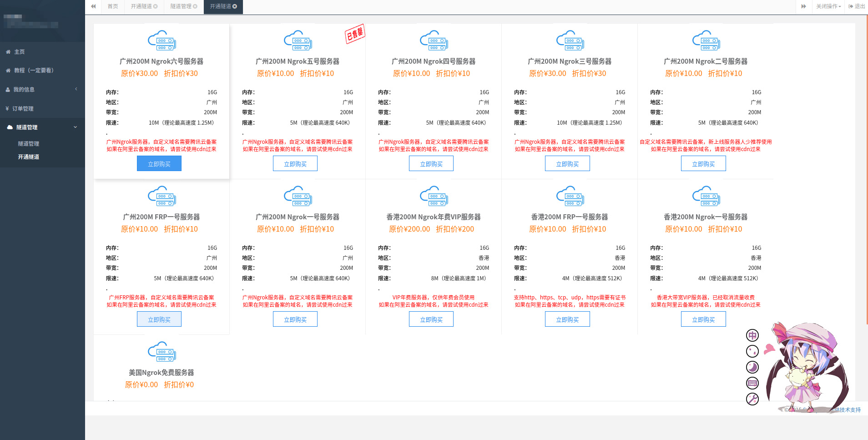Buy the 广州200M Ngrok四号服务器
This screenshot has height=440, width=868.
tap(431, 164)
